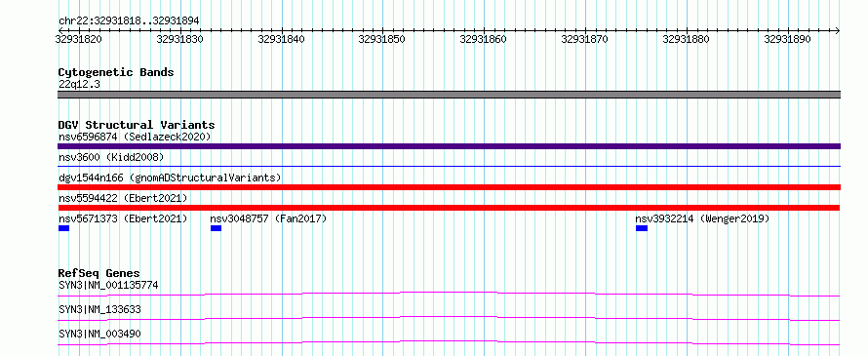Viewport: 868px width, 356px height.
Task: Click ruler position 32931860
Action: click(x=485, y=39)
